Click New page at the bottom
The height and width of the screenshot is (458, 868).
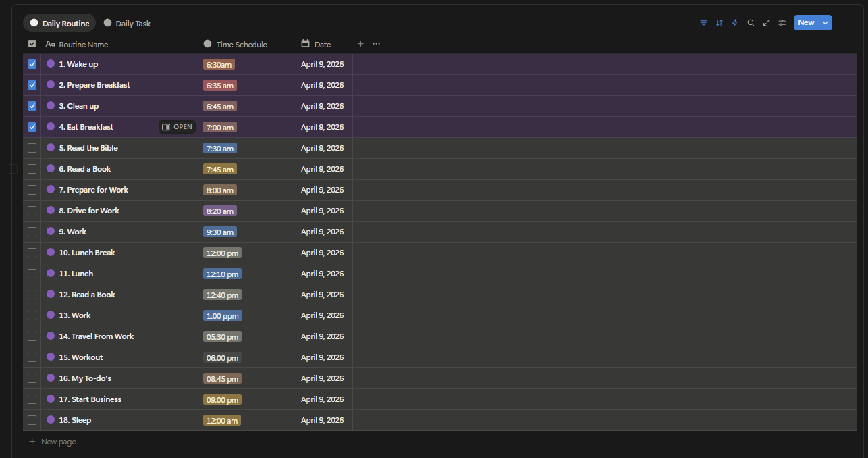pyautogui.click(x=52, y=441)
